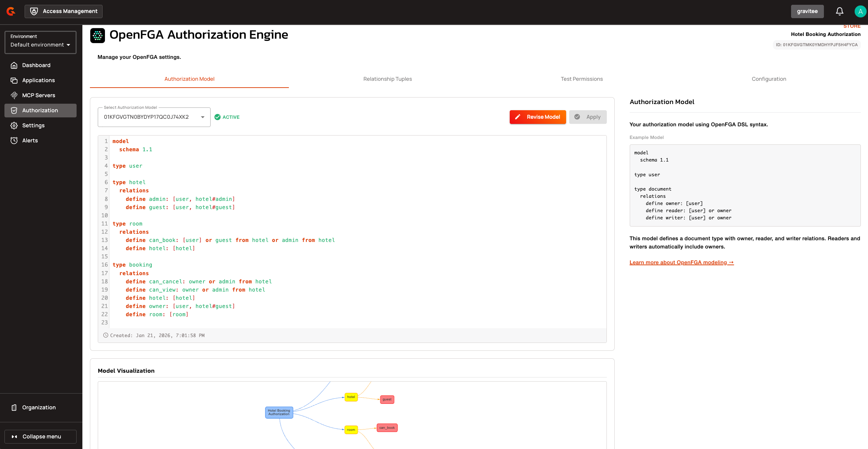Click the Applications sidebar item
Image resolution: width=868 pixels, height=449 pixels.
pyautogui.click(x=38, y=80)
